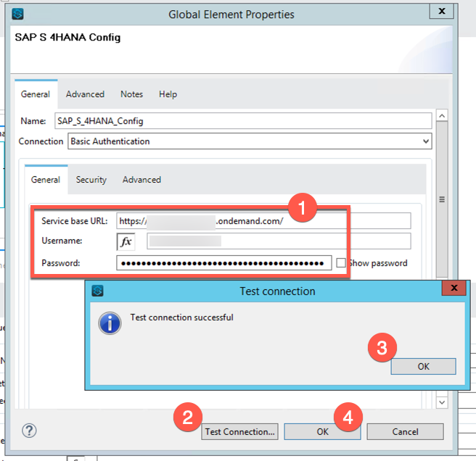This screenshot has height=461, width=476.
Task: Click the Username input field
Action: [x=279, y=241]
